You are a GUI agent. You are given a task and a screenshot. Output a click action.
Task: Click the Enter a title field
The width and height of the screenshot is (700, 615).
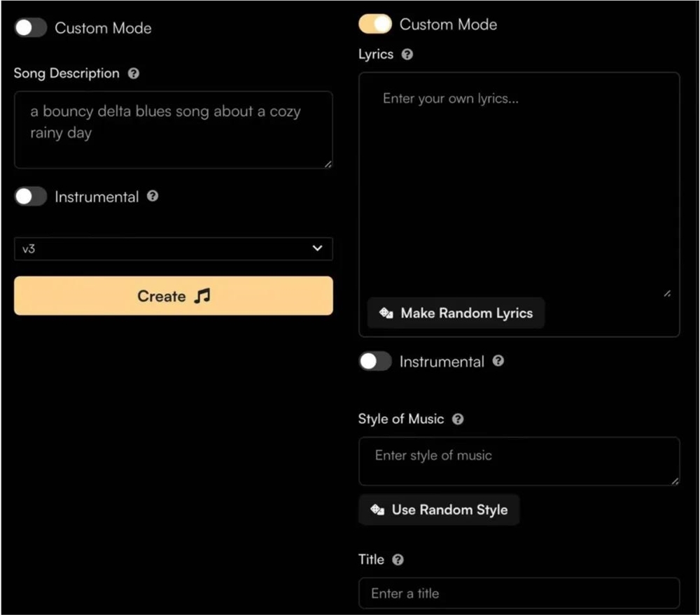tap(518, 593)
